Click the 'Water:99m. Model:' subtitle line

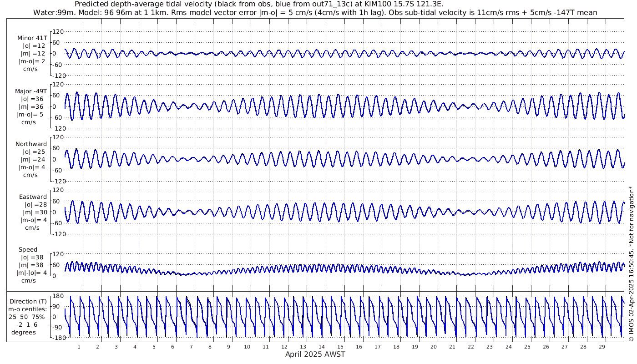pos(315,13)
